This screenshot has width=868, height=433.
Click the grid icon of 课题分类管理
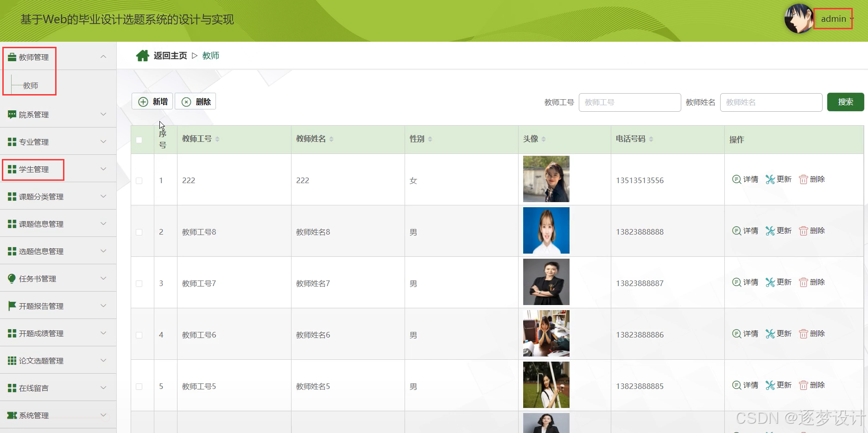12,197
